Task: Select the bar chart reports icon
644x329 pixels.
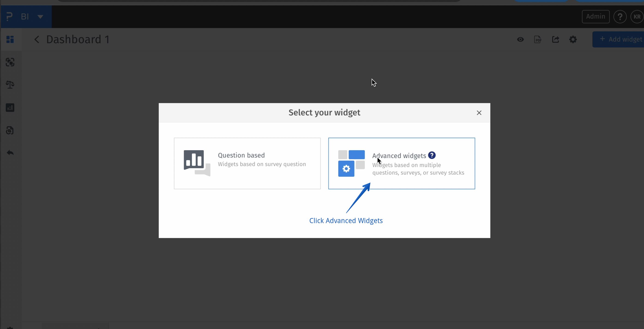Action: coord(10,108)
